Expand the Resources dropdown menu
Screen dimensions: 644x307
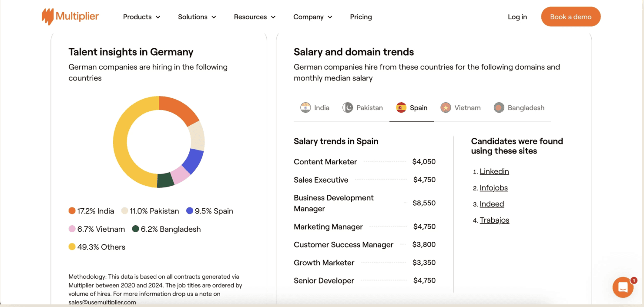255,17
